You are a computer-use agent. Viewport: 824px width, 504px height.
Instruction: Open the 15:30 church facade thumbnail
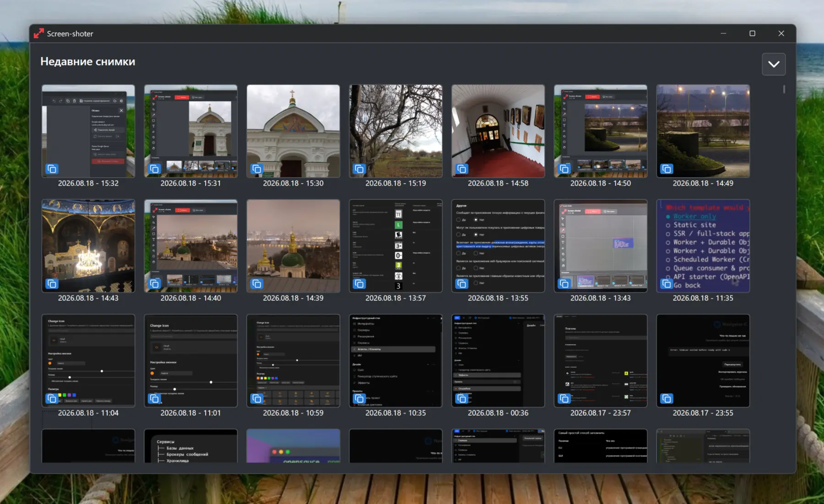coord(293,131)
